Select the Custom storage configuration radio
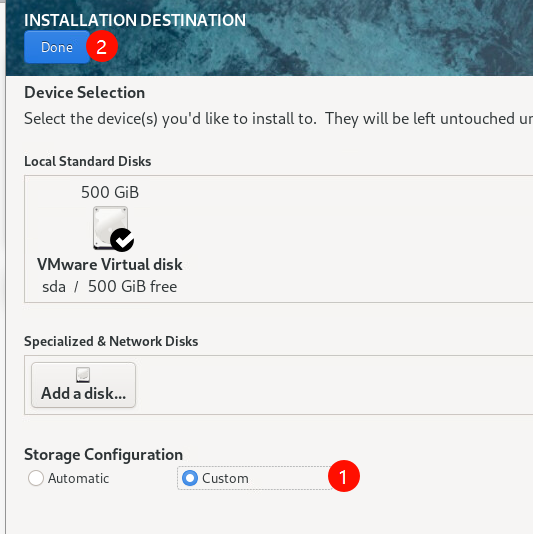The width and height of the screenshot is (533, 534). (190, 478)
